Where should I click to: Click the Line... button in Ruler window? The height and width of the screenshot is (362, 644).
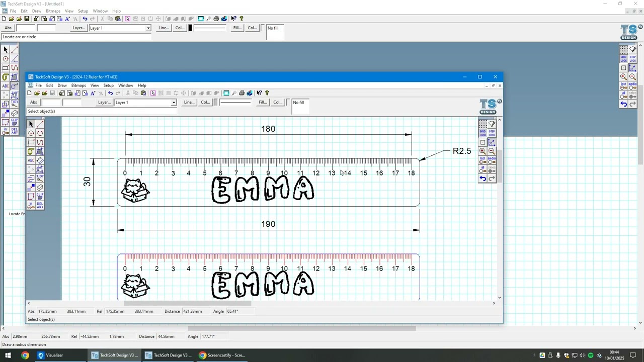point(189,103)
